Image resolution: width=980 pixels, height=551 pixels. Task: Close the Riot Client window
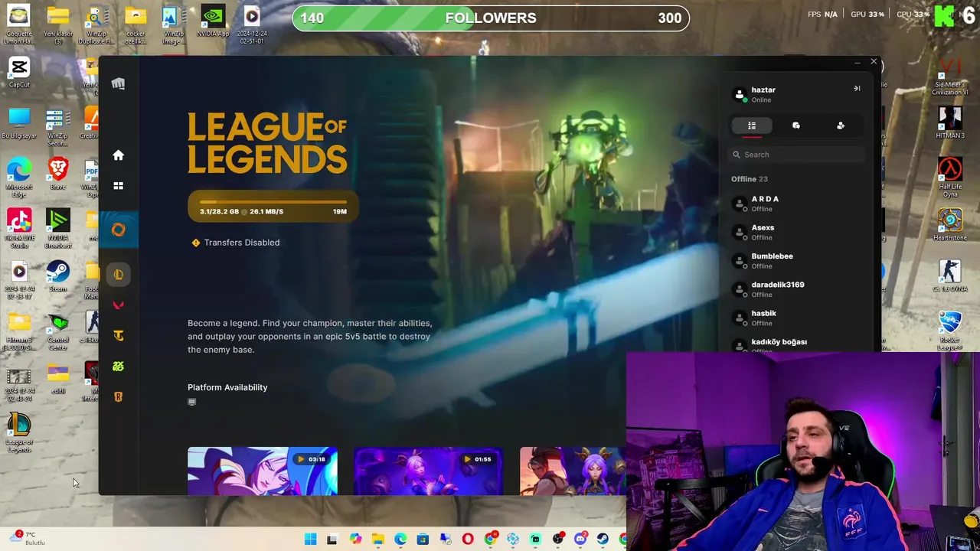874,62
